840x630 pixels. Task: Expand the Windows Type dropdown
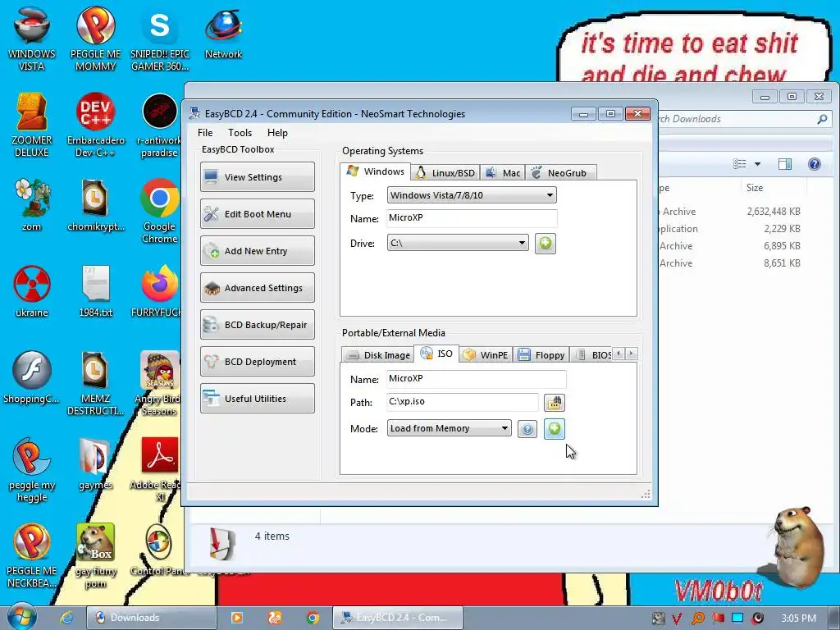click(472, 195)
